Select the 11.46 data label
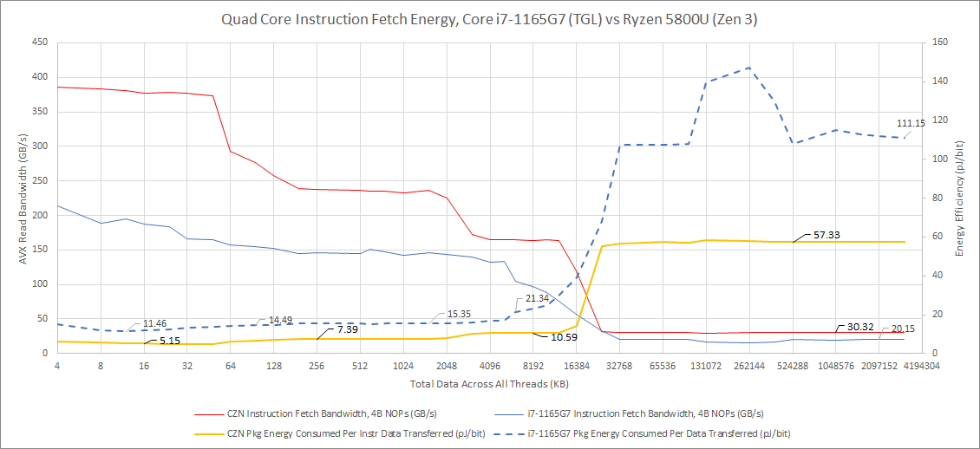980x449 pixels. pyautogui.click(x=154, y=323)
